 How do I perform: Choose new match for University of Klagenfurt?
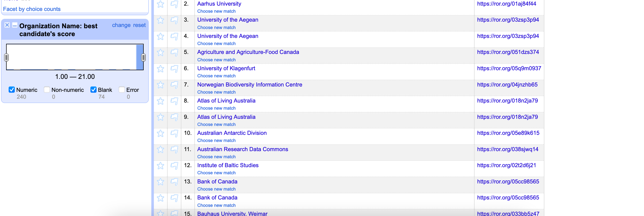point(217,76)
